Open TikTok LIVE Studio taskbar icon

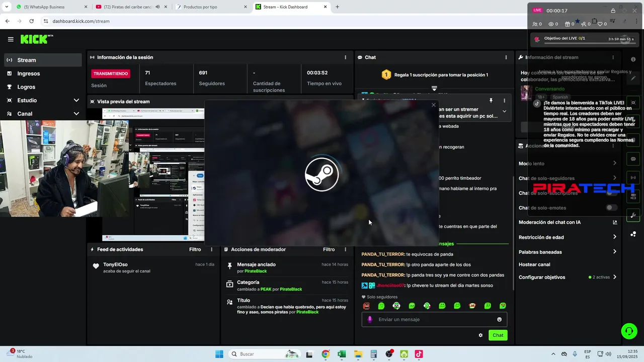coord(419,354)
